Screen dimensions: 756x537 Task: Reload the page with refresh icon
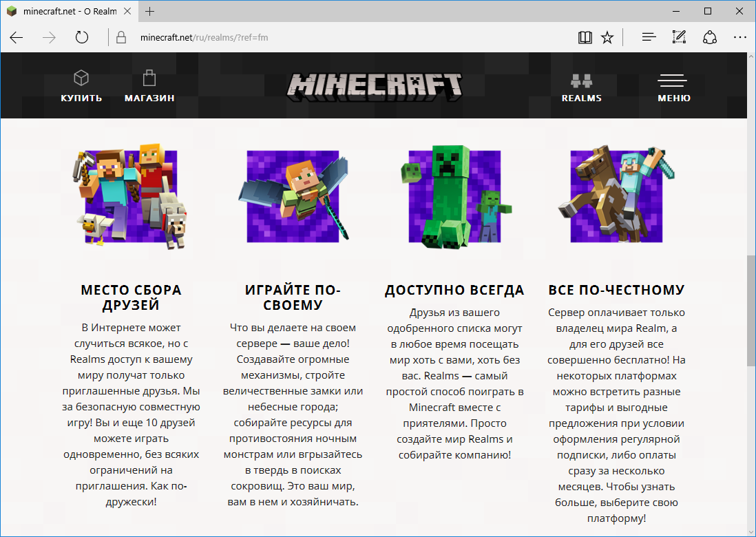coord(81,37)
